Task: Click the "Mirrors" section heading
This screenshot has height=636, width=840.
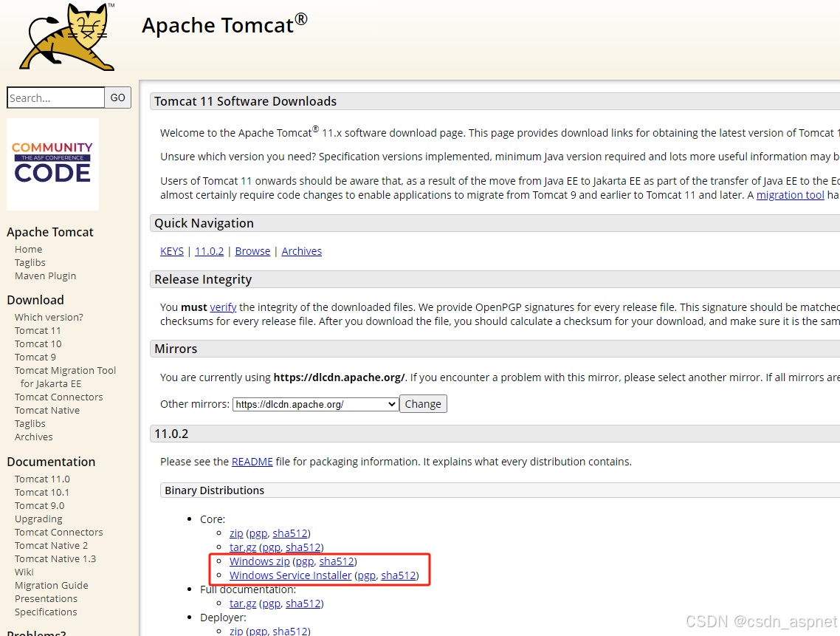Action: click(x=176, y=349)
